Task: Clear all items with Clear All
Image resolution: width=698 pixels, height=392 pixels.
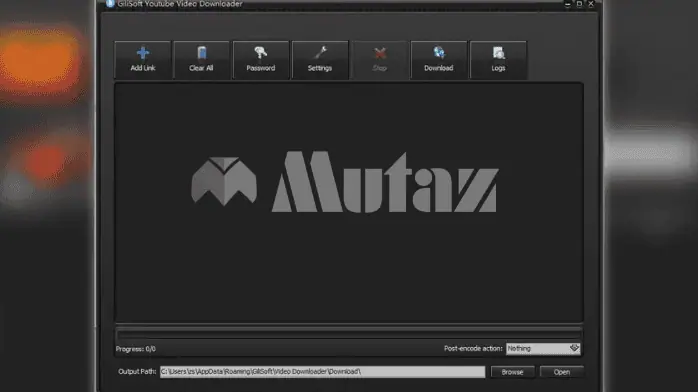Action: 201,60
